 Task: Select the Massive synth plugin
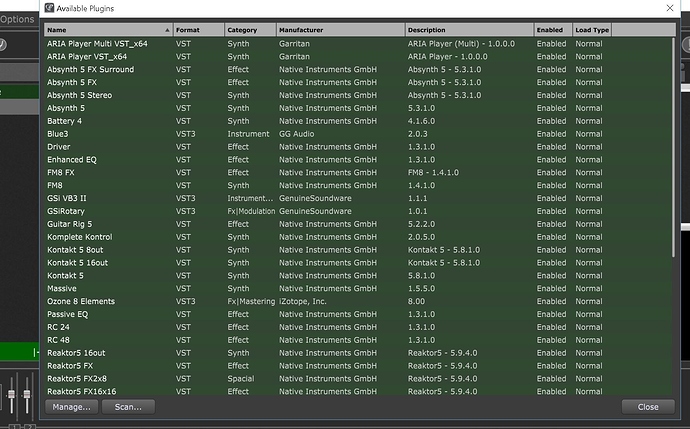358,288
